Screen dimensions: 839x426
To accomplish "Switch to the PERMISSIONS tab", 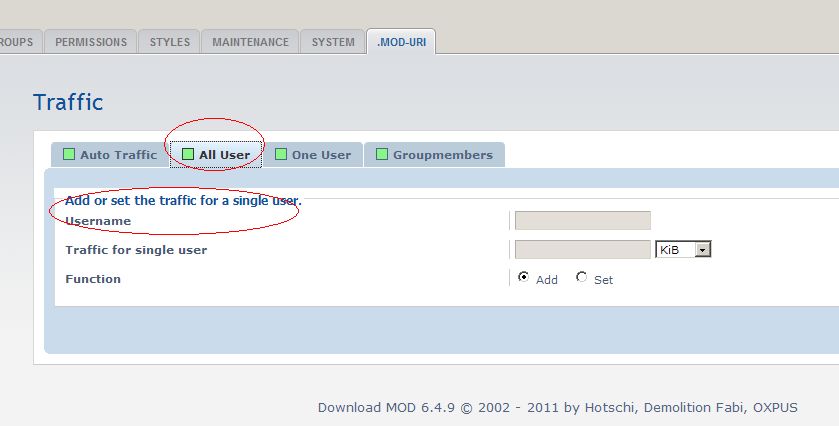I will [x=91, y=42].
